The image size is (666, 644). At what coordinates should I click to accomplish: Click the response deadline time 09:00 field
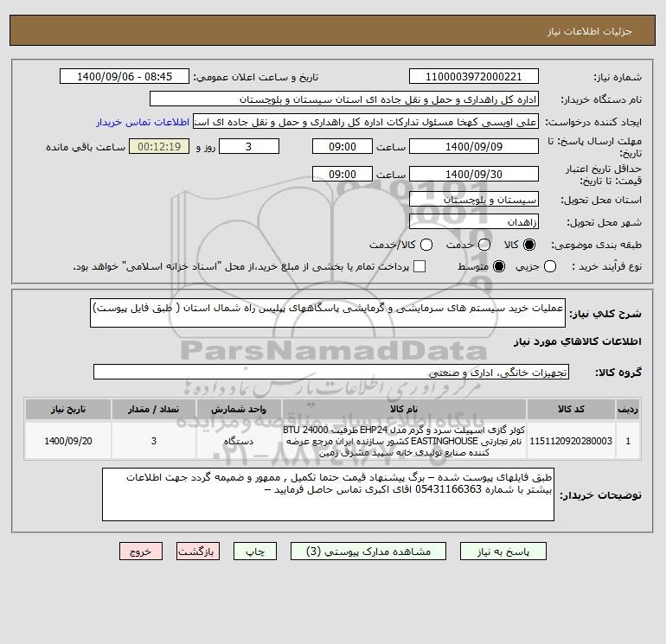pyautogui.click(x=343, y=147)
